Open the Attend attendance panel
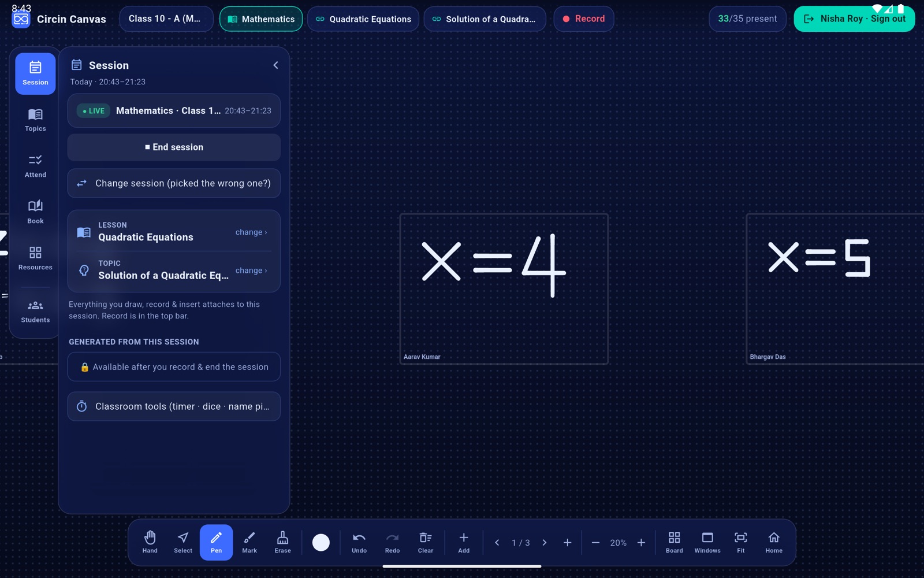This screenshot has height=578, width=924. click(35, 166)
